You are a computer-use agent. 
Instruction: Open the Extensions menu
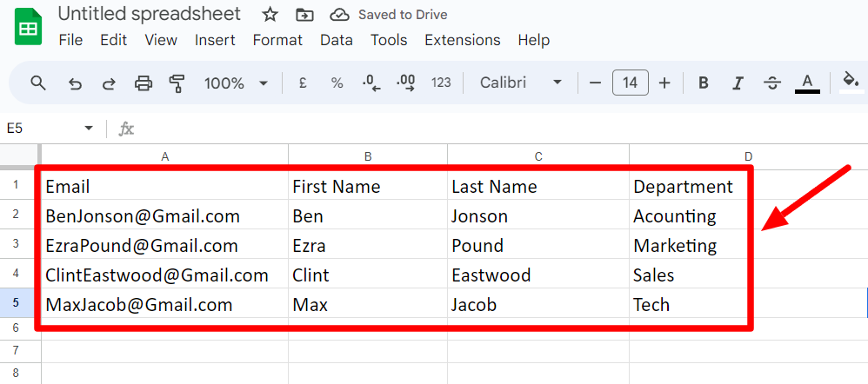462,40
